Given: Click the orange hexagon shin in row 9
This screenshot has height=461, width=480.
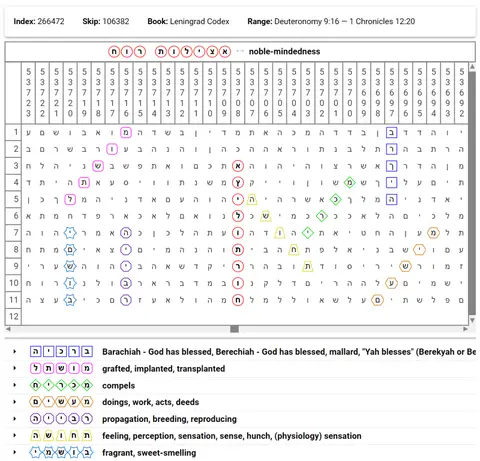Looking at the screenshot, I should pyautogui.click(x=405, y=266).
